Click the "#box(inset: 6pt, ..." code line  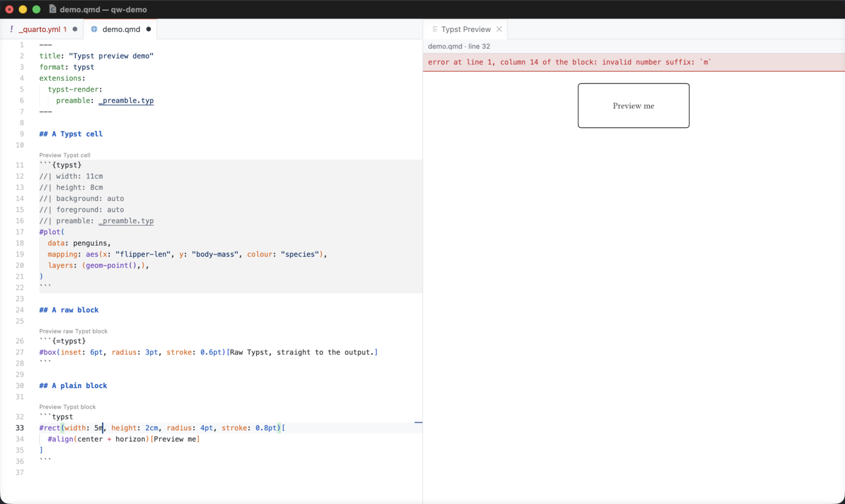[x=208, y=352]
